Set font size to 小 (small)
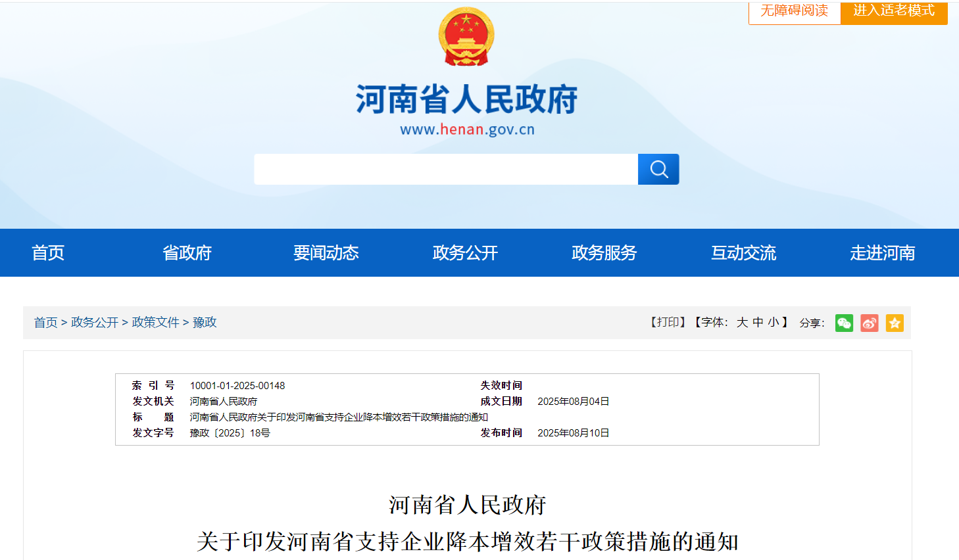959x560 pixels. pos(773,322)
